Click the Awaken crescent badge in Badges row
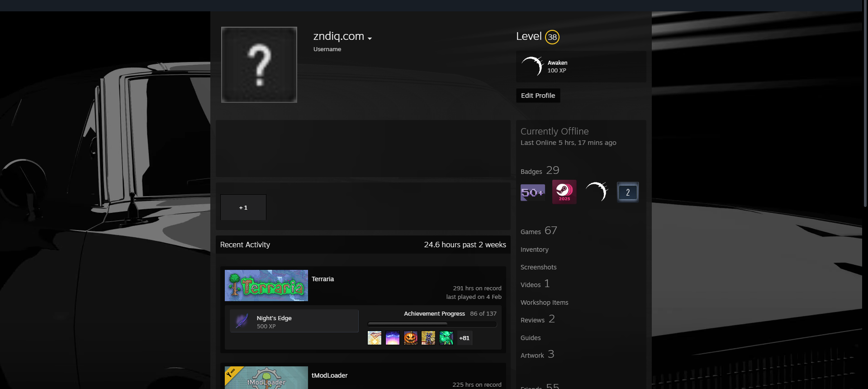 pos(596,192)
